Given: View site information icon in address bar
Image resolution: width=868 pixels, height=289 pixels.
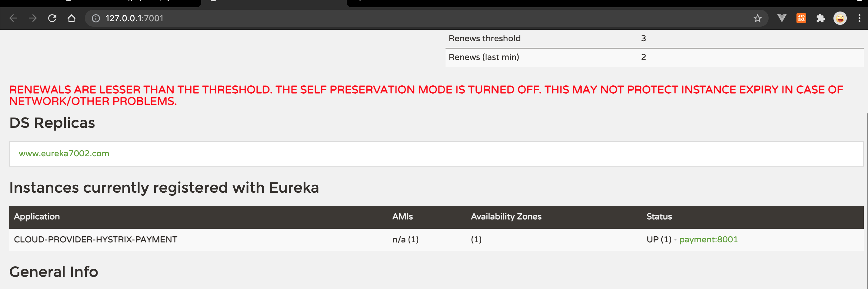Looking at the screenshot, I should coord(96,18).
